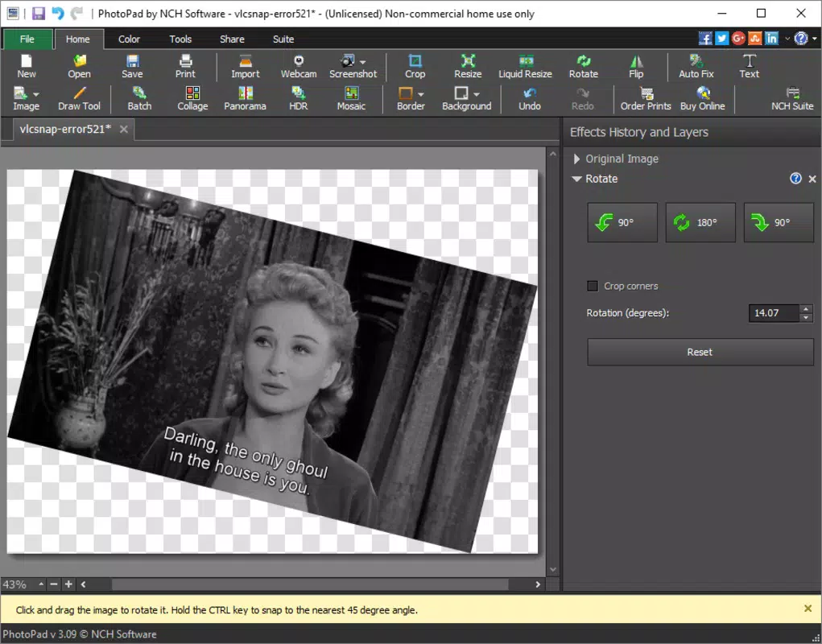The width and height of the screenshot is (822, 644).
Task: Open a file with the Open icon
Action: coord(79,66)
